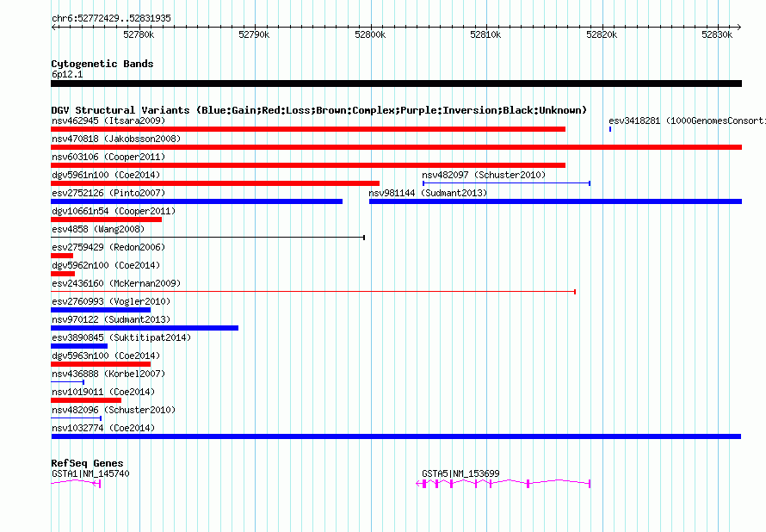Click the 52830k ruler tick label
The height and width of the screenshot is (532, 766).
click(717, 34)
